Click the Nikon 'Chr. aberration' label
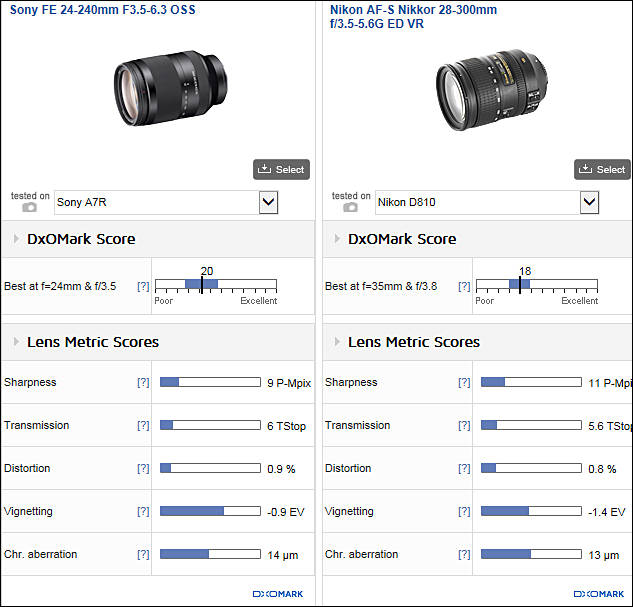The width and height of the screenshot is (633, 607). (362, 555)
